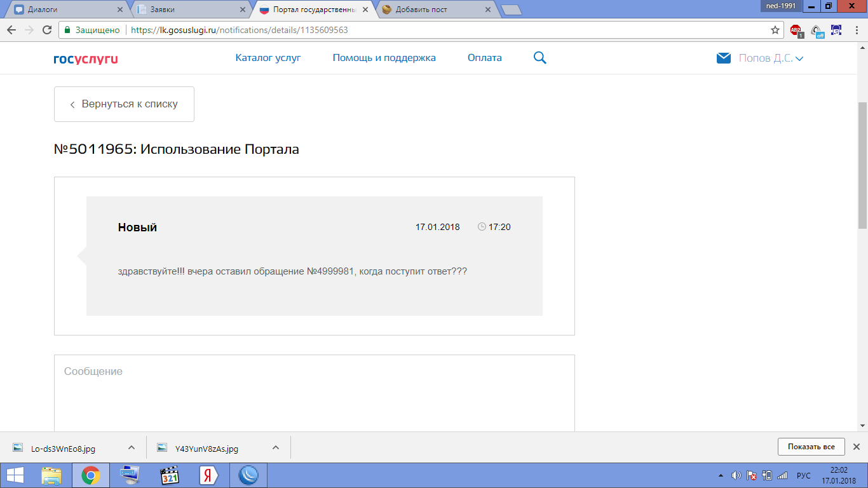Click the green secure lock icon

coord(67,30)
